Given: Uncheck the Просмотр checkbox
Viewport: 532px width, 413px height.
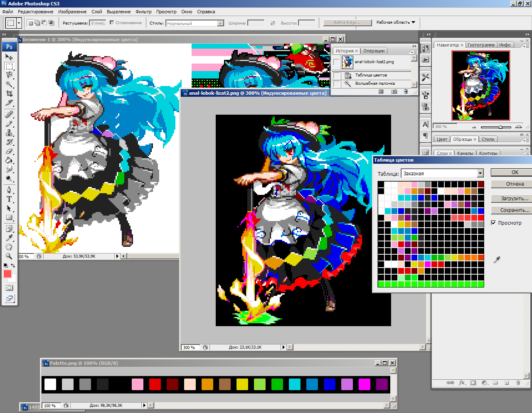Looking at the screenshot, I should point(493,223).
